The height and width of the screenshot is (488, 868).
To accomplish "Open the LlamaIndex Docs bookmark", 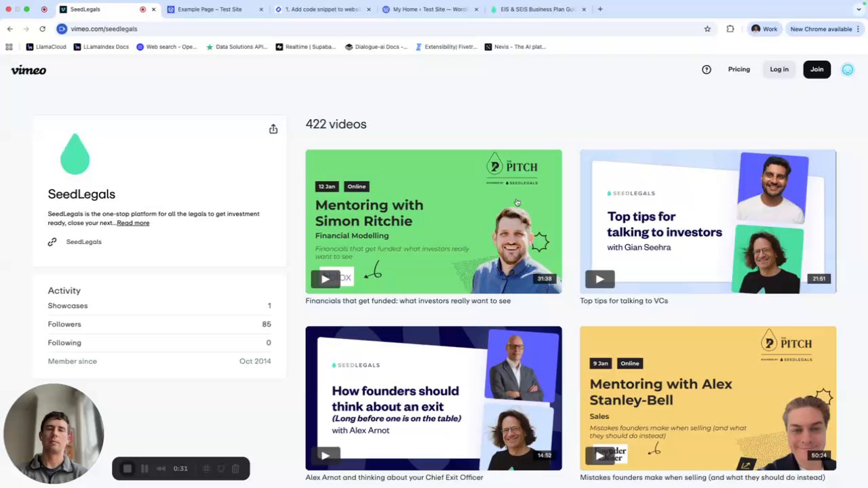I will click(101, 47).
